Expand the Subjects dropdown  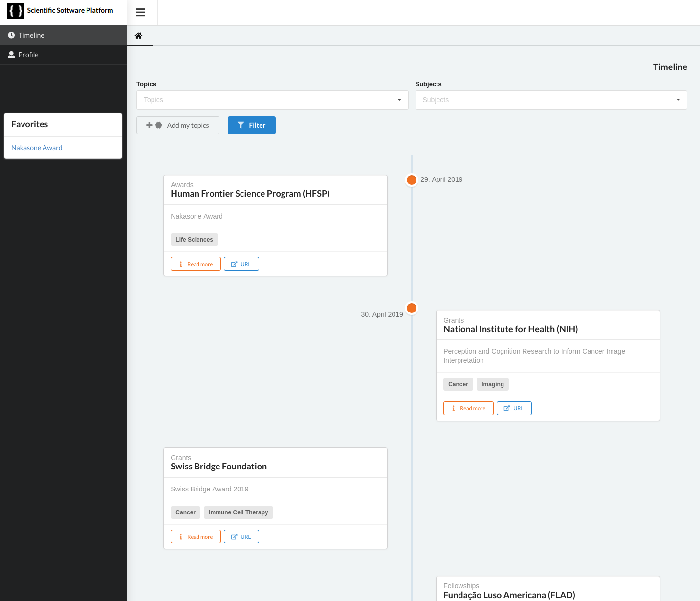pyautogui.click(x=551, y=100)
